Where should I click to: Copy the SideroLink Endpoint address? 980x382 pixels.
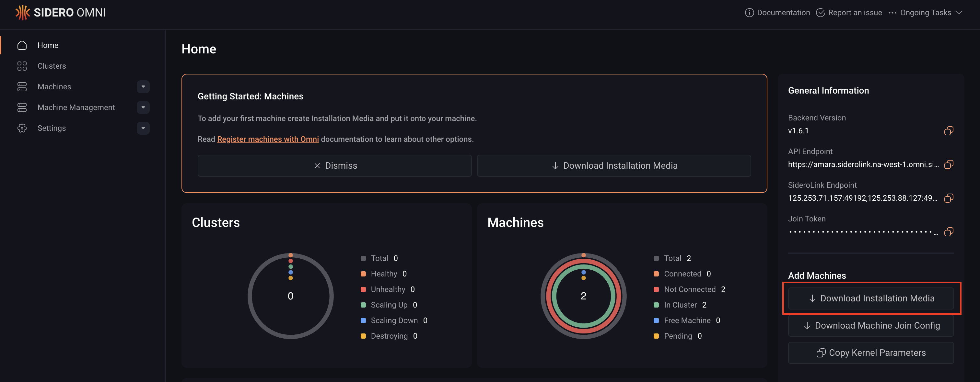point(949,198)
